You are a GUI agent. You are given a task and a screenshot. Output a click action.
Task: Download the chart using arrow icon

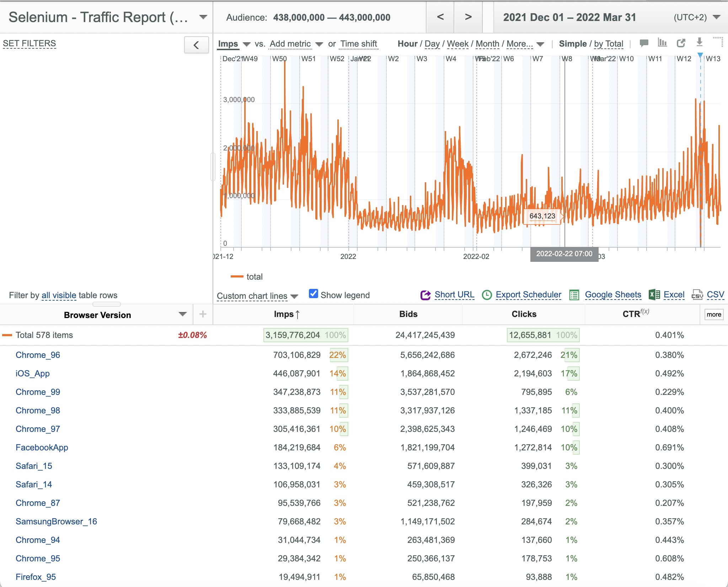[699, 42]
